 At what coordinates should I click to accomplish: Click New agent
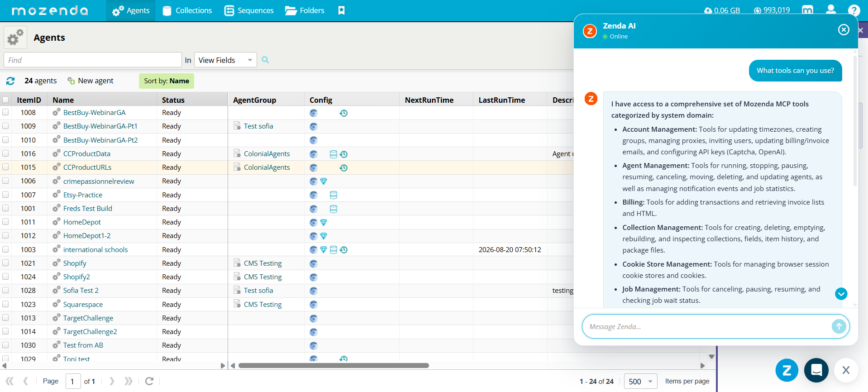tap(91, 81)
